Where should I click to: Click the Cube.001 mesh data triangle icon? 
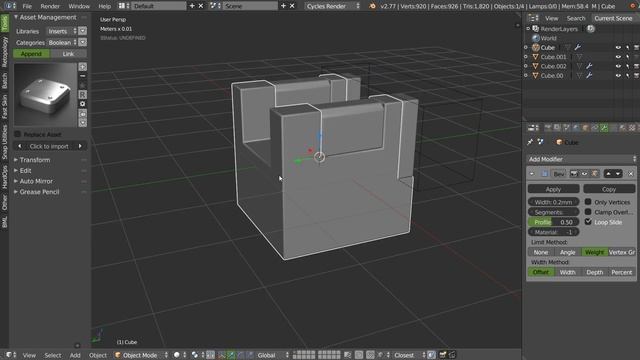click(579, 57)
